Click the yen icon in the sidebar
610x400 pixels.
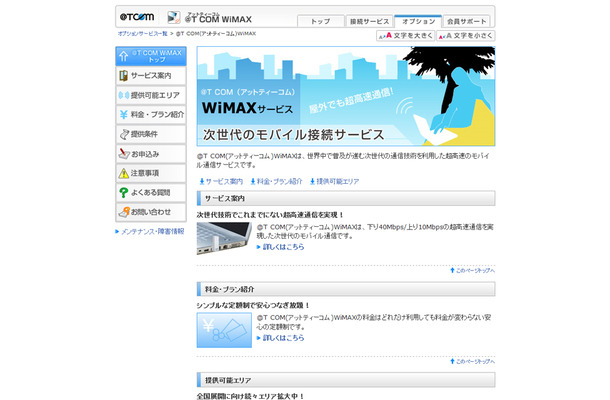(124, 114)
